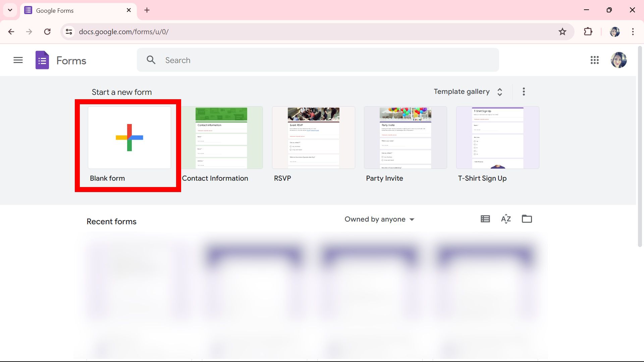The height and width of the screenshot is (362, 644).
Task: Create a new Blank form
Action: tap(129, 137)
